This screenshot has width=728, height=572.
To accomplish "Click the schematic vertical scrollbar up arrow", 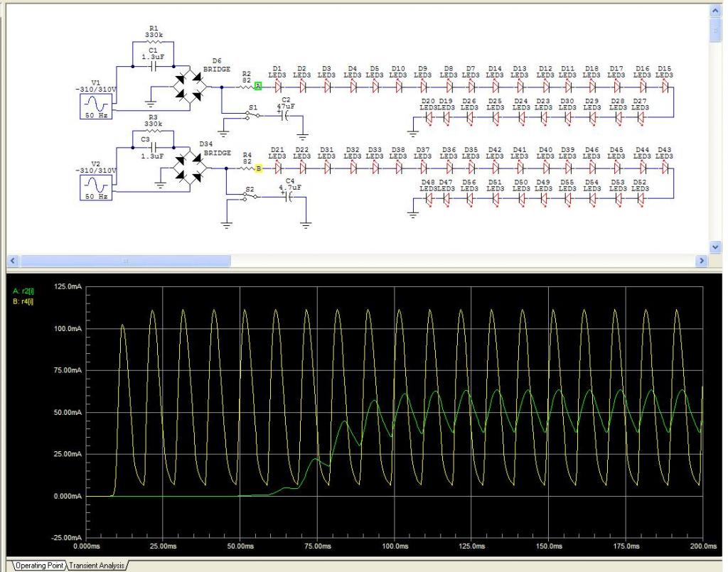I will [x=715, y=11].
